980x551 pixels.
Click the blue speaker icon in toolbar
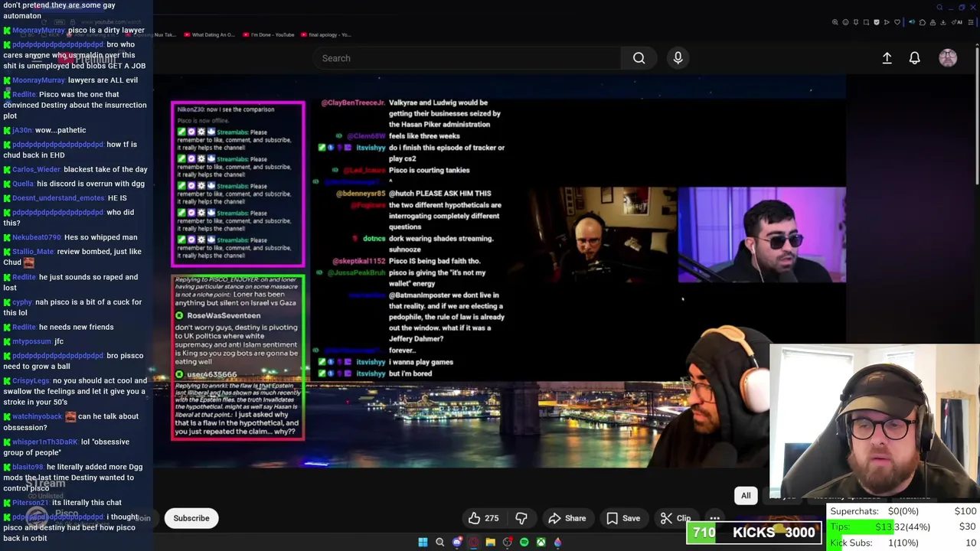click(912, 22)
